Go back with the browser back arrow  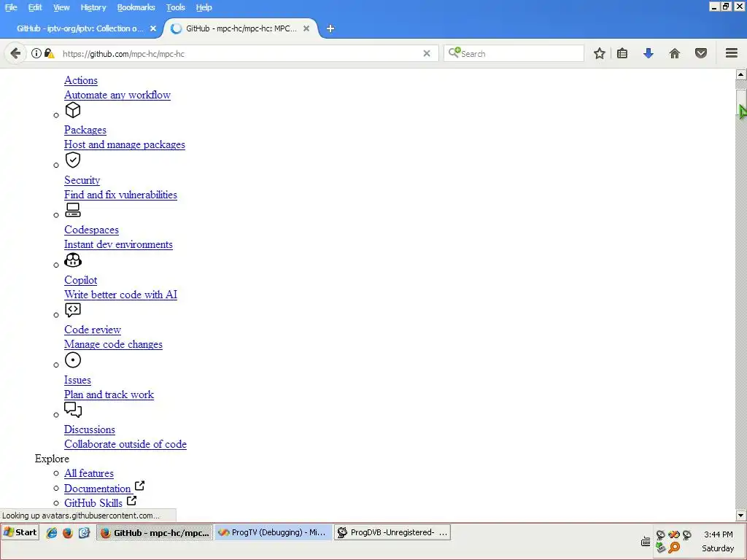pyautogui.click(x=15, y=53)
